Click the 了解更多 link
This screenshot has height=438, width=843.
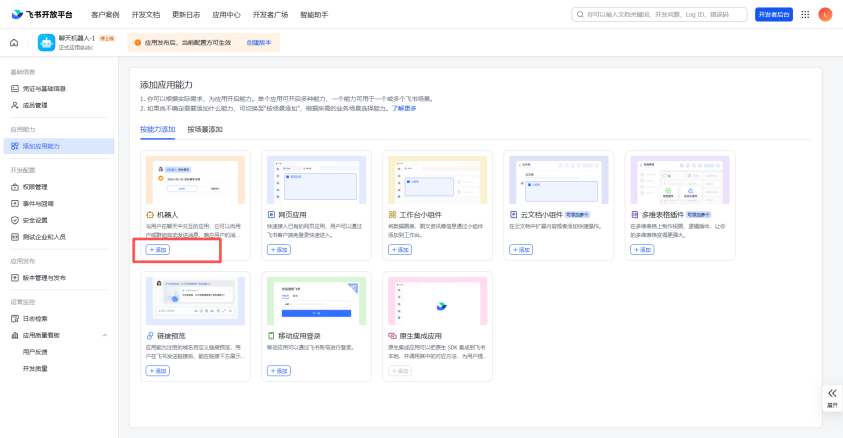pos(404,108)
